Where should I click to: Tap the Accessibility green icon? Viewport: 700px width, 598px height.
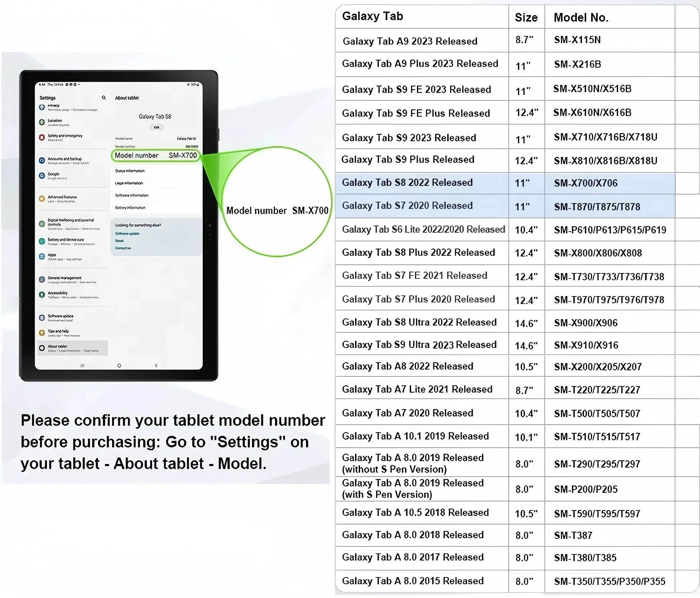click(x=42, y=295)
